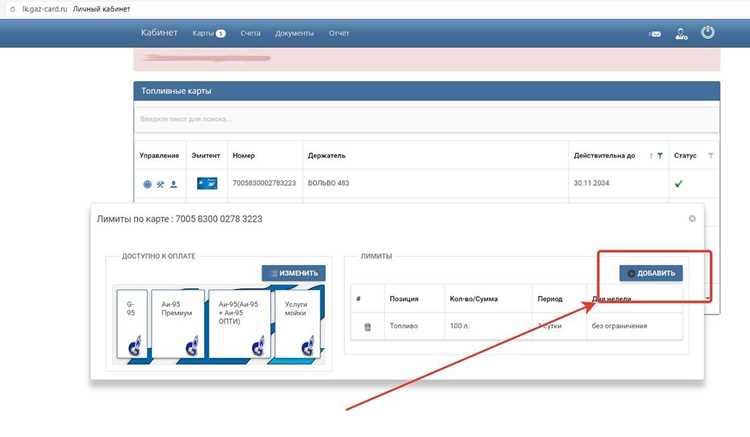
Task: Click the browser address lk.gaz-card.ru
Action: [44, 9]
